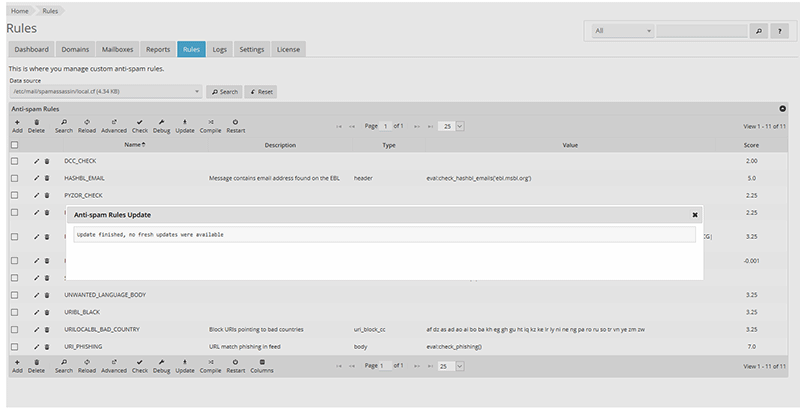Click the Reset button
The height and width of the screenshot is (409, 800).
[261, 92]
